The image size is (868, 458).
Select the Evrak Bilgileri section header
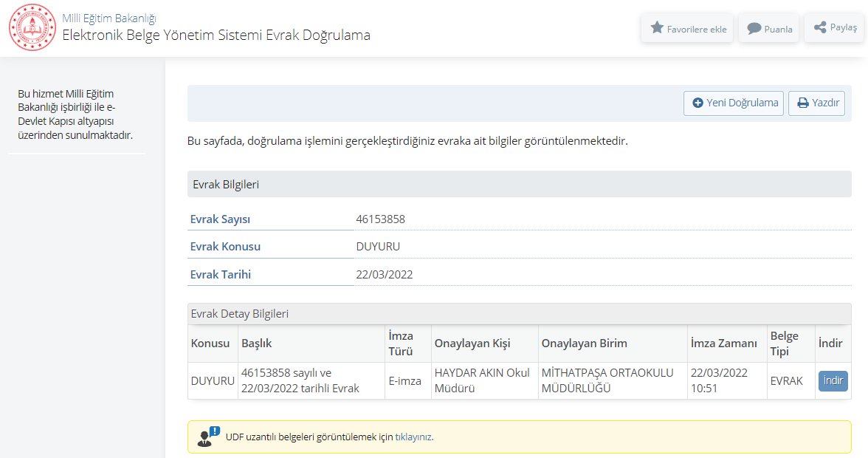pyautogui.click(x=225, y=185)
